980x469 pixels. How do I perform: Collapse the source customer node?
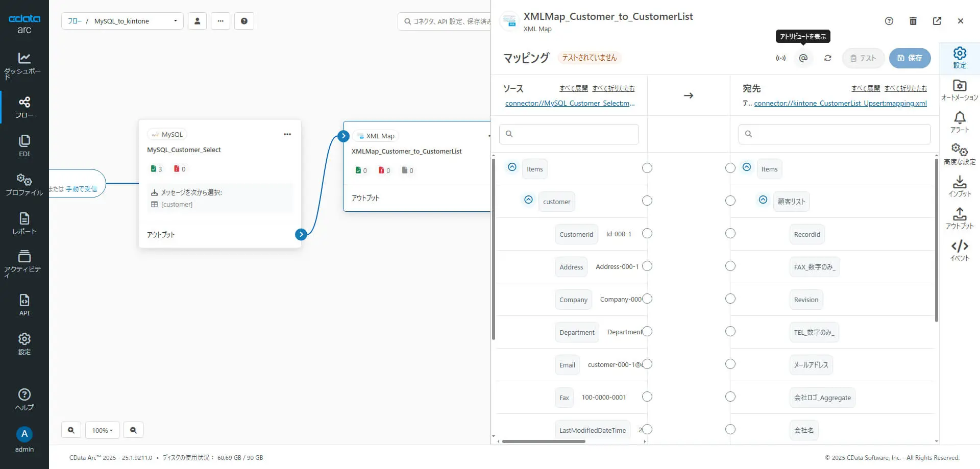(x=528, y=200)
